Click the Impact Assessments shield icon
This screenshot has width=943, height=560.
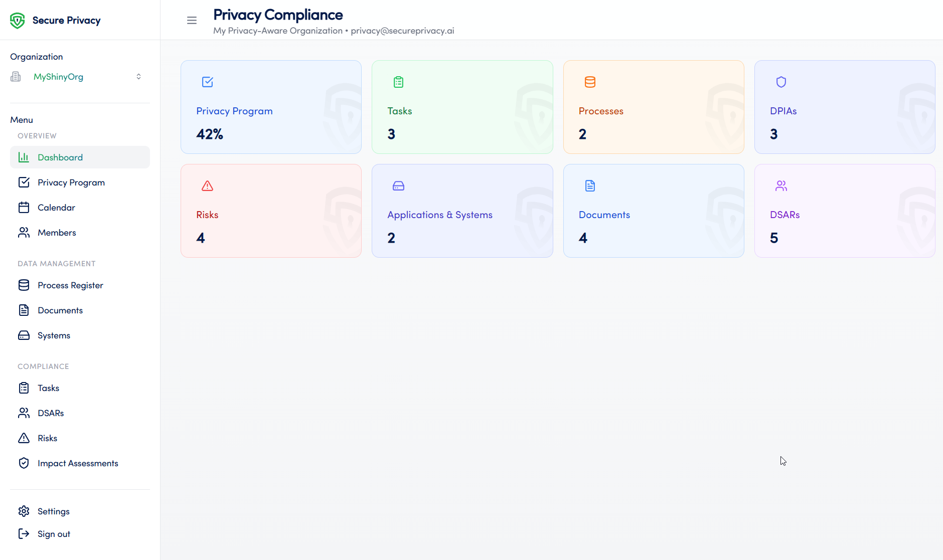[24, 463]
